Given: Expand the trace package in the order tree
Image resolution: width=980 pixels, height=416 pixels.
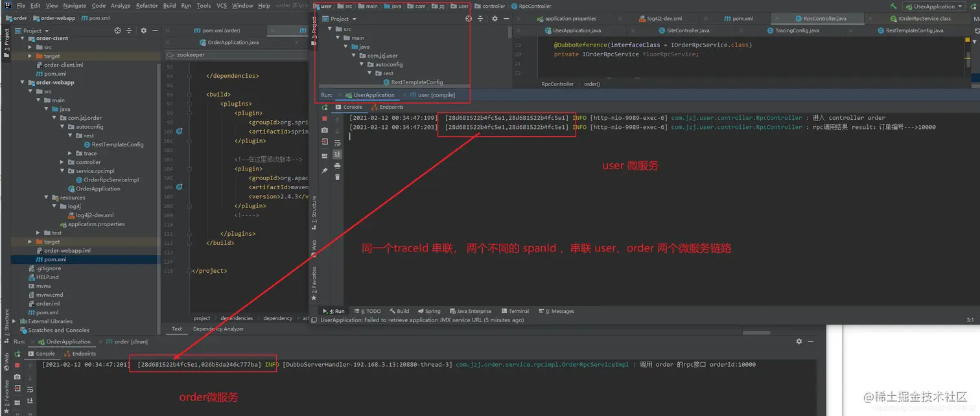Looking at the screenshot, I should 71,154.
